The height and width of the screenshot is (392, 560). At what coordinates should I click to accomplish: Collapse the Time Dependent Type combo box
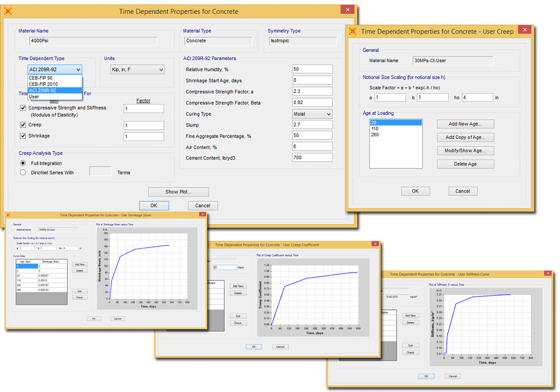pyautogui.click(x=55, y=69)
